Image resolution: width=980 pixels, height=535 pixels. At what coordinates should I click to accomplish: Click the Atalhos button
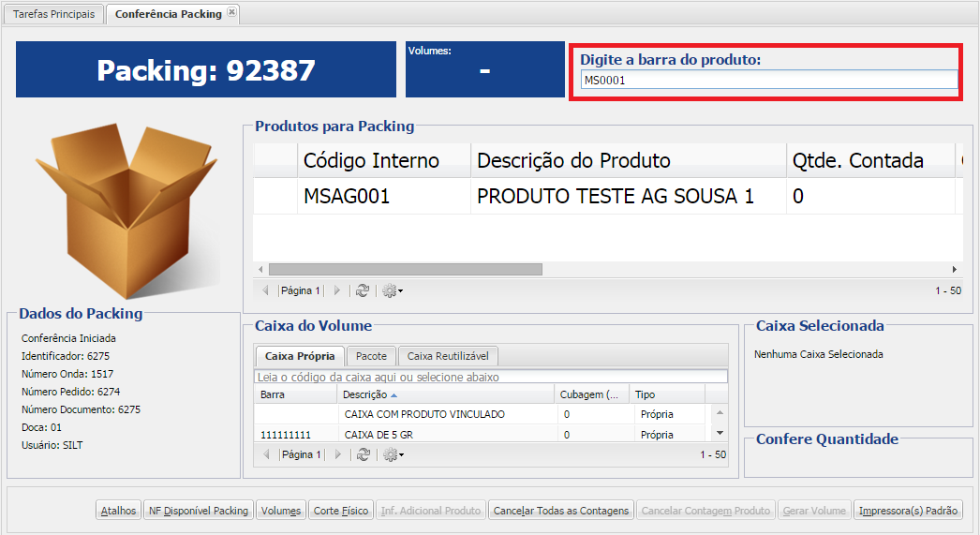[x=118, y=511]
